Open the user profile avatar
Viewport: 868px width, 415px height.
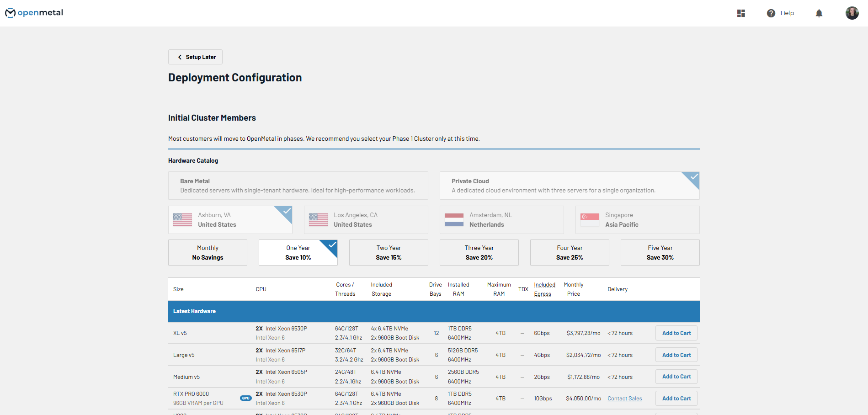point(852,13)
